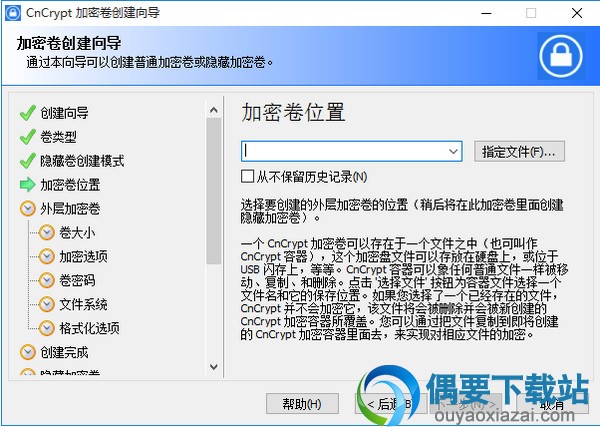
Task: Click the 后退 back button
Action: point(390,404)
